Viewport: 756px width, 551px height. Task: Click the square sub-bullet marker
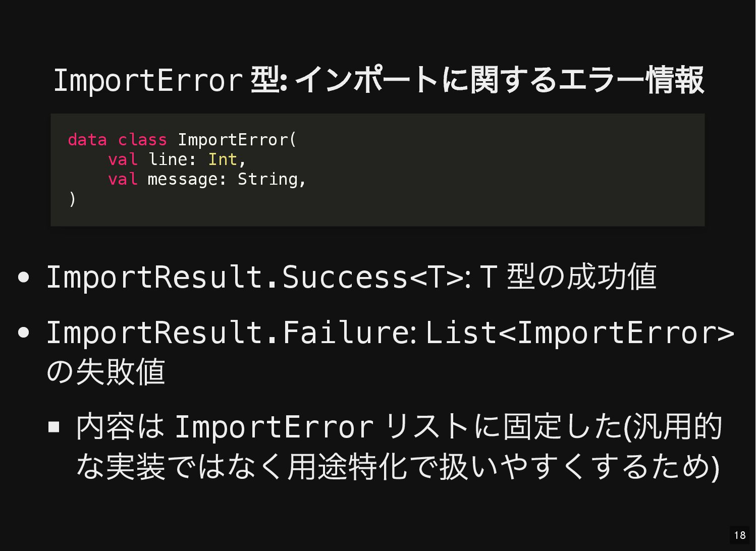coord(54,427)
